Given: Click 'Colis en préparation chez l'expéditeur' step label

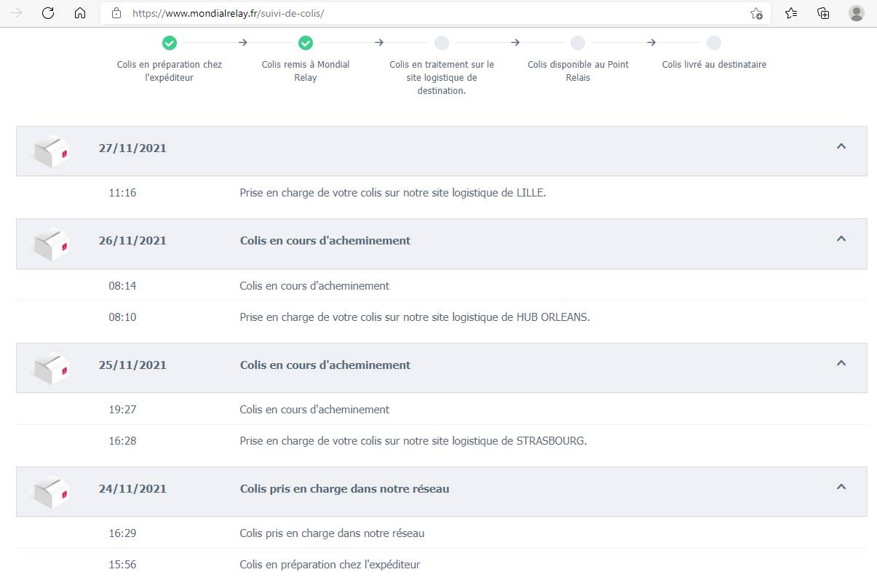Looking at the screenshot, I should pos(170,71).
